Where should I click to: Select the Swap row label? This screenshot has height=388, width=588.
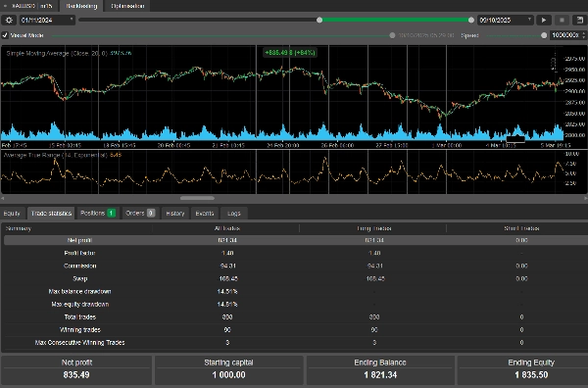click(80, 278)
